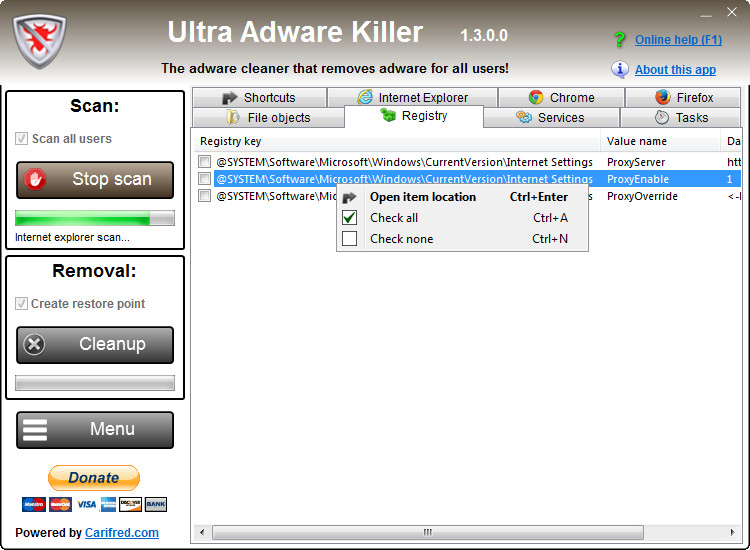Click the Discover card icon
The width and height of the screenshot is (750, 550).
click(x=130, y=505)
